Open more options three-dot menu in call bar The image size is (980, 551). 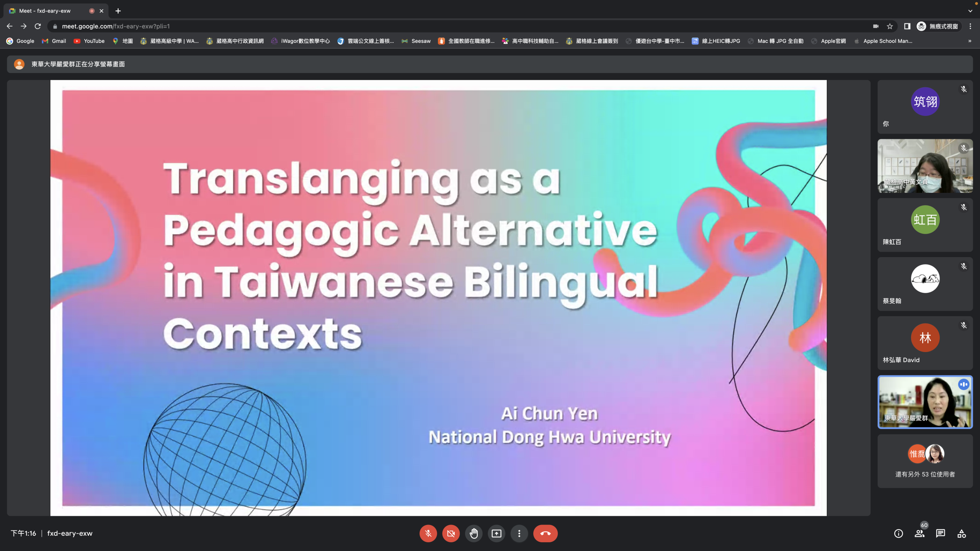[519, 533]
